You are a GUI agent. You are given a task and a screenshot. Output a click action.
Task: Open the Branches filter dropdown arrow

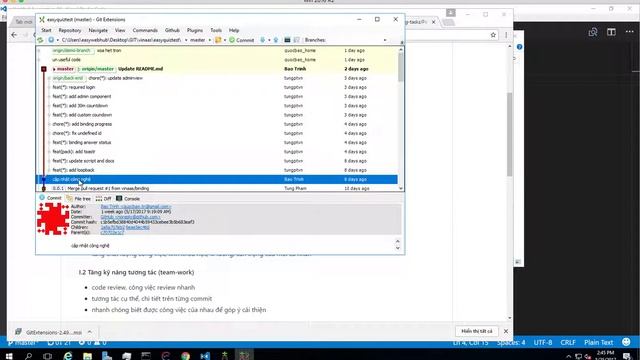pyautogui.click(x=385, y=40)
